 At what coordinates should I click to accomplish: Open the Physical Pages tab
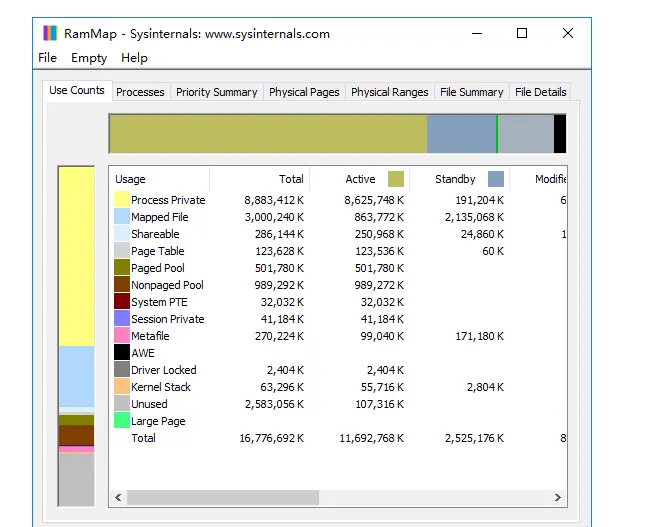(x=304, y=92)
